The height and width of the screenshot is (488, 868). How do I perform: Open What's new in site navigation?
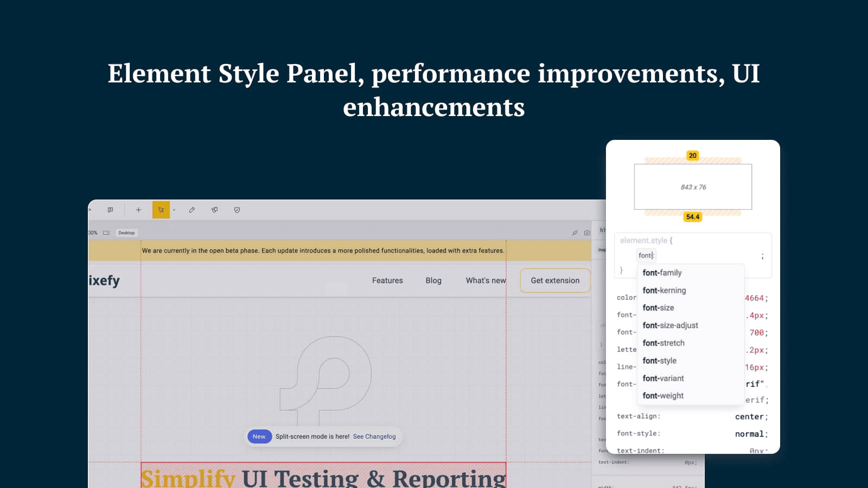486,280
